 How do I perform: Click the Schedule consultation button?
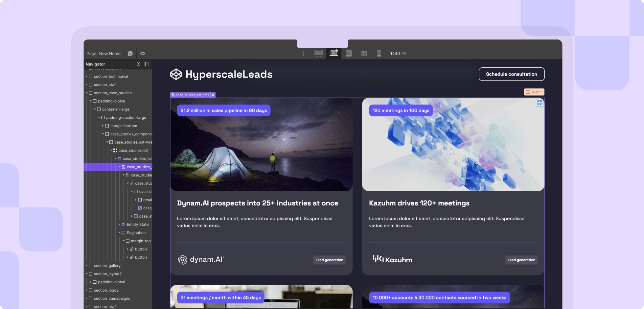click(512, 74)
